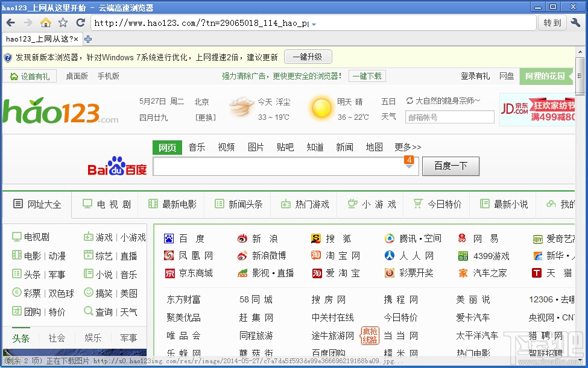Open 网盘 cloud disk link
The image size is (588, 368).
(x=507, y=76)
